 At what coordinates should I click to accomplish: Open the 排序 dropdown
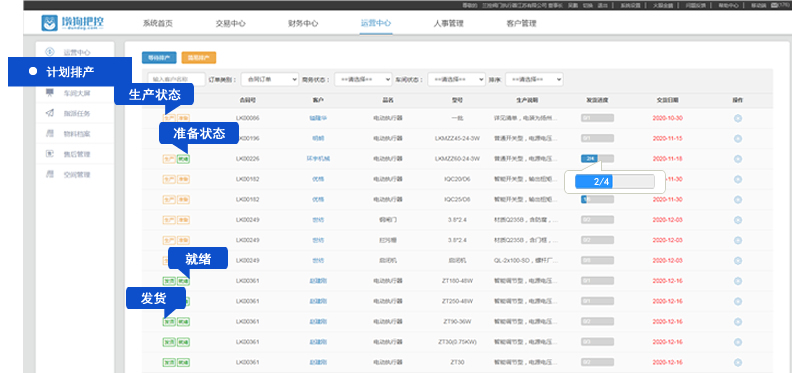(534, 80)
